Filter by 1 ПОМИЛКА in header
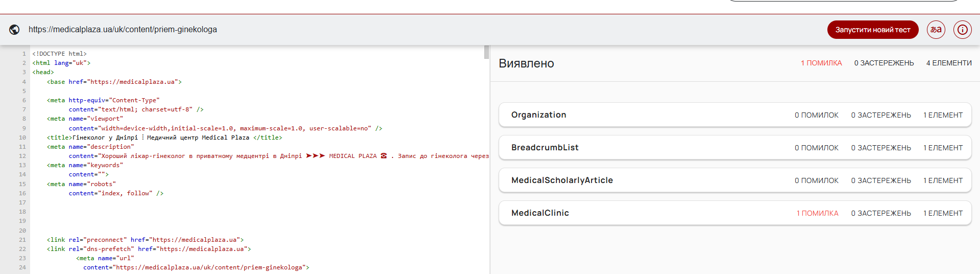 click(821, 63)
